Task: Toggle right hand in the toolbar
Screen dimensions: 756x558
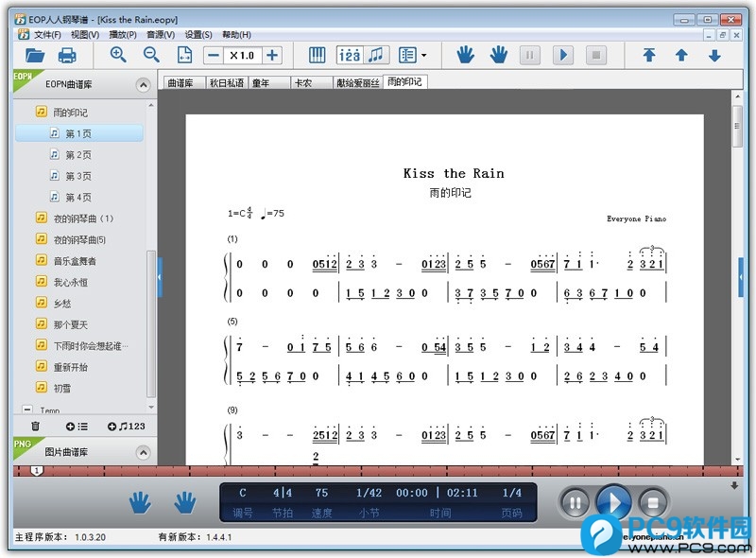Action: coord(499,55)
